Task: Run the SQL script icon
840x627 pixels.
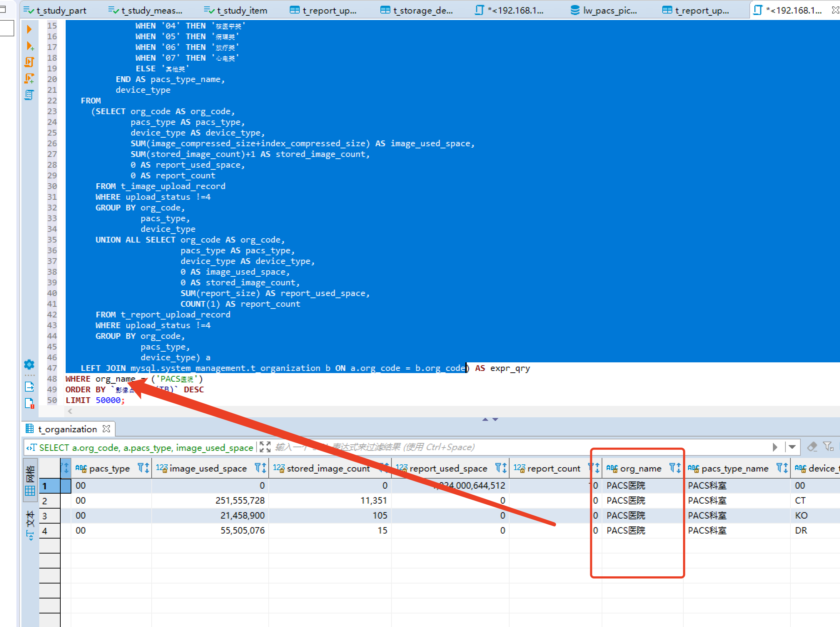Action: (x=29, y=62)
